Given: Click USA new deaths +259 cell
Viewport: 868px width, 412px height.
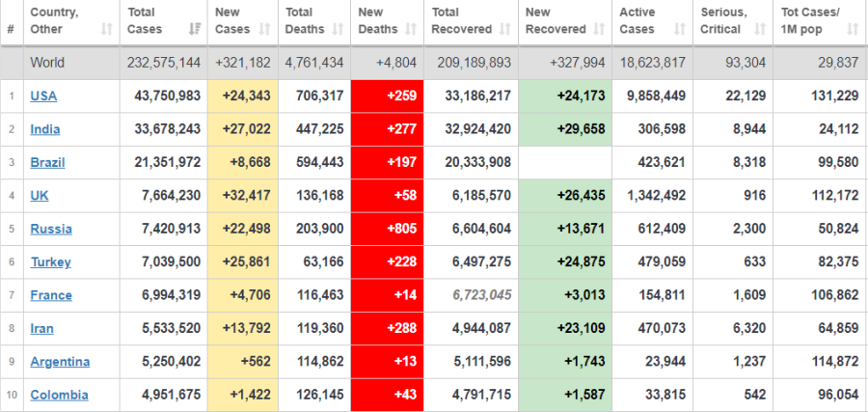Looking at the screenshot, I should coord(387,96).
